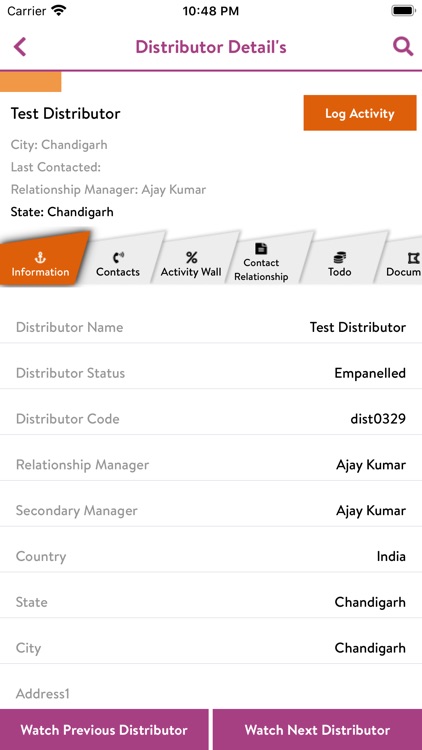The width and height of the screenshot is (422, 750).
Task: Click the Relationship Manager row value 'Ajay Kumar'
Action: point(371,465)
